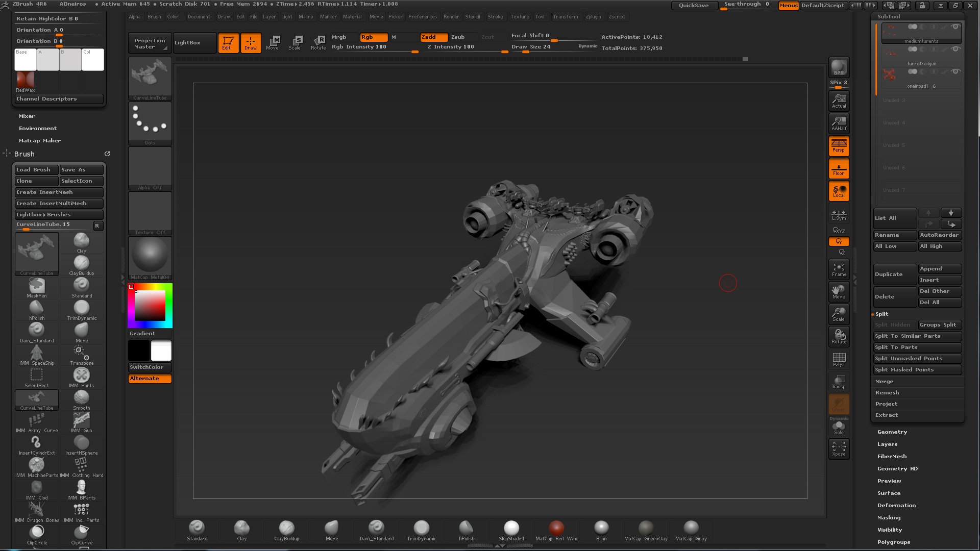Click the Frame view icon

[x=839, y=269]
